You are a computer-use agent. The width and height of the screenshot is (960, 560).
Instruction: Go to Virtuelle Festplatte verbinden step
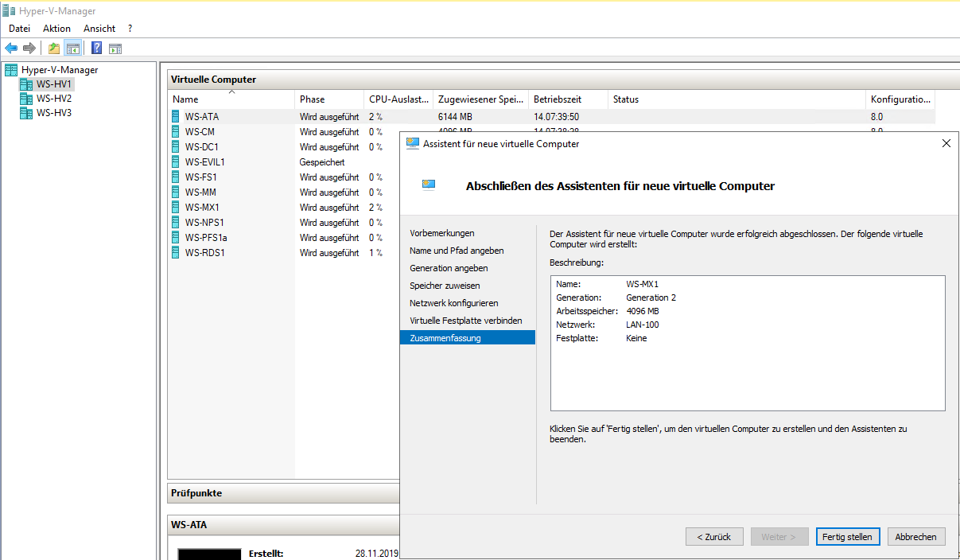pyautogui.click(x=466, y=321)
